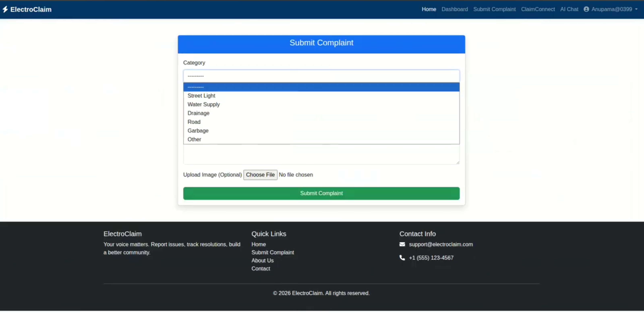Open AI Chat from the navbar
The image size is (644, 313).
tap(569, 9)
